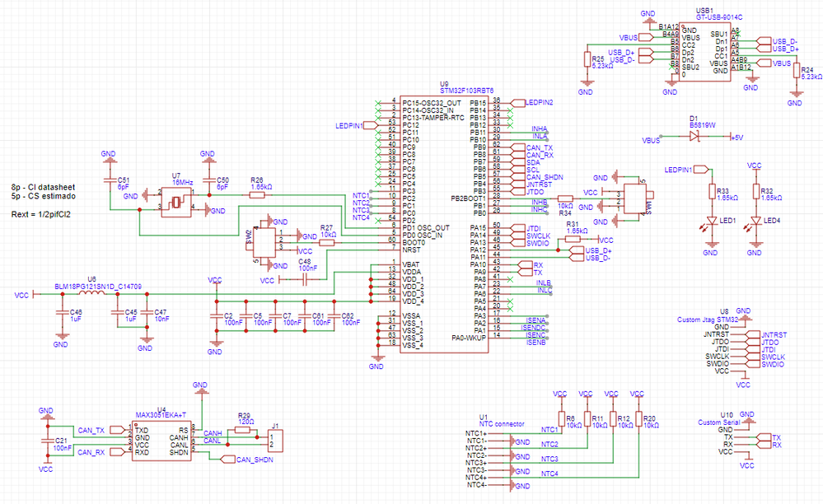Select the junction dot on PA12 net

click(x=558, y=250)
